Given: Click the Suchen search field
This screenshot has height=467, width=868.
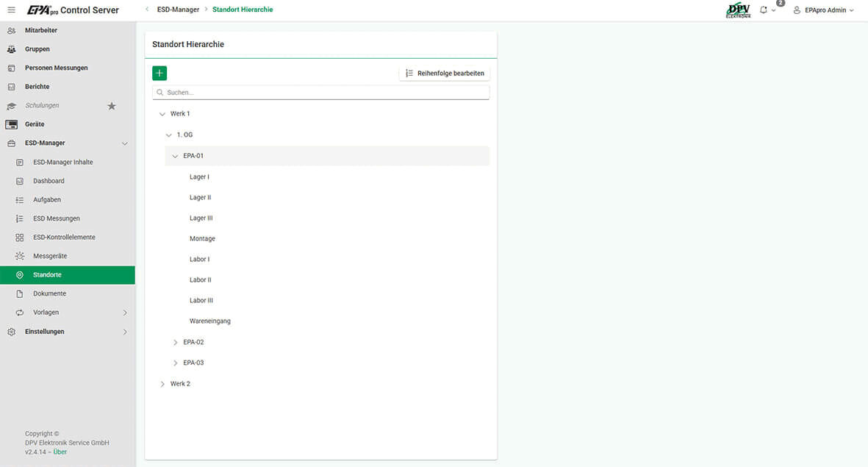Looking at the screenshot, I should [323, 93].
